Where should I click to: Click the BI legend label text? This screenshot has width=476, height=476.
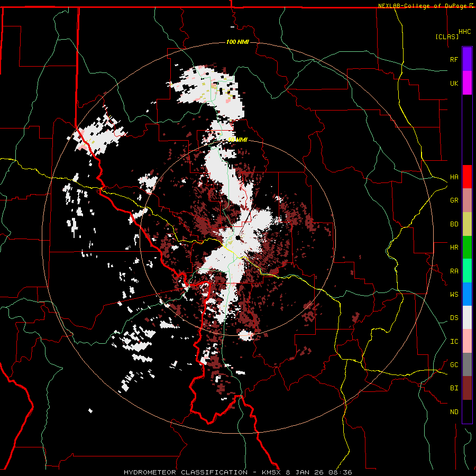coord(454,388)
